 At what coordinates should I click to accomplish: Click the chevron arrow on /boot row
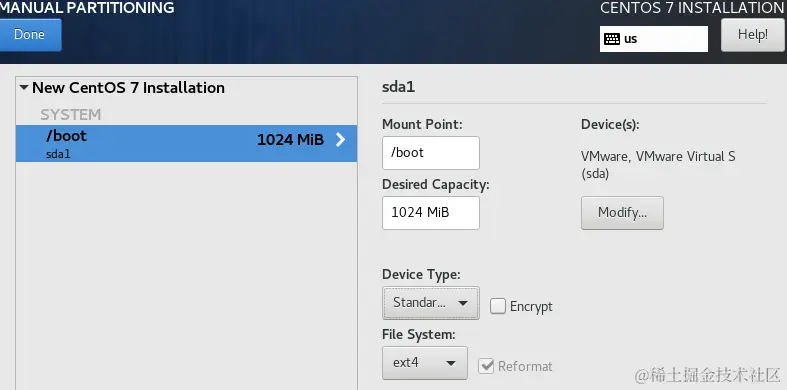coord(340,140)
